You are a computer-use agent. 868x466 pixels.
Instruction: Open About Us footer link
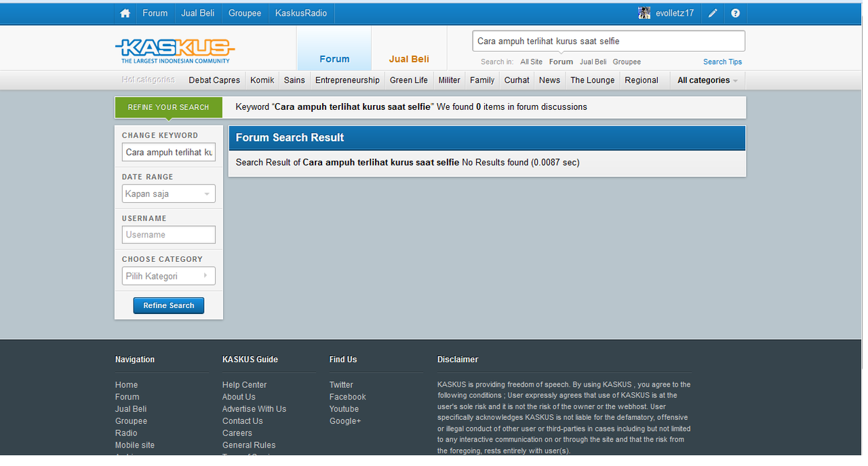point(239,397)
